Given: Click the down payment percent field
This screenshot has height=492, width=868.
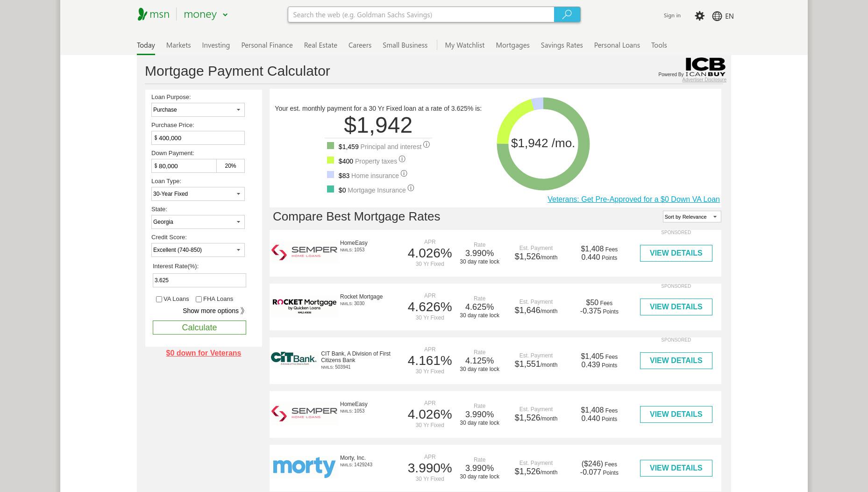Looking at the screenshot, I should [x=231, y=166].
